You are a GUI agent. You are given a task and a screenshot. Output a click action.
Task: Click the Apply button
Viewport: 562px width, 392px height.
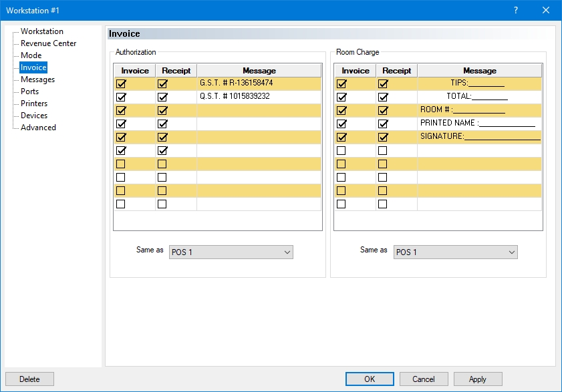tap(477, 379)
